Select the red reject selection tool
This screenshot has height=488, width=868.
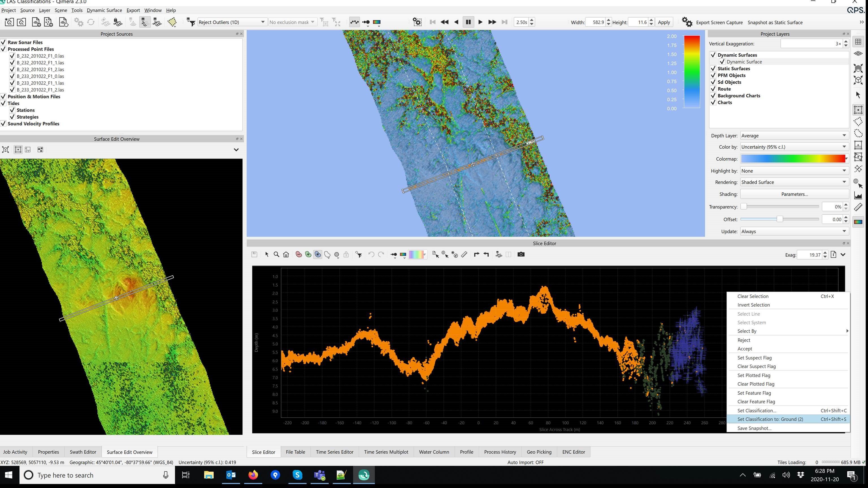click(299, 254)
